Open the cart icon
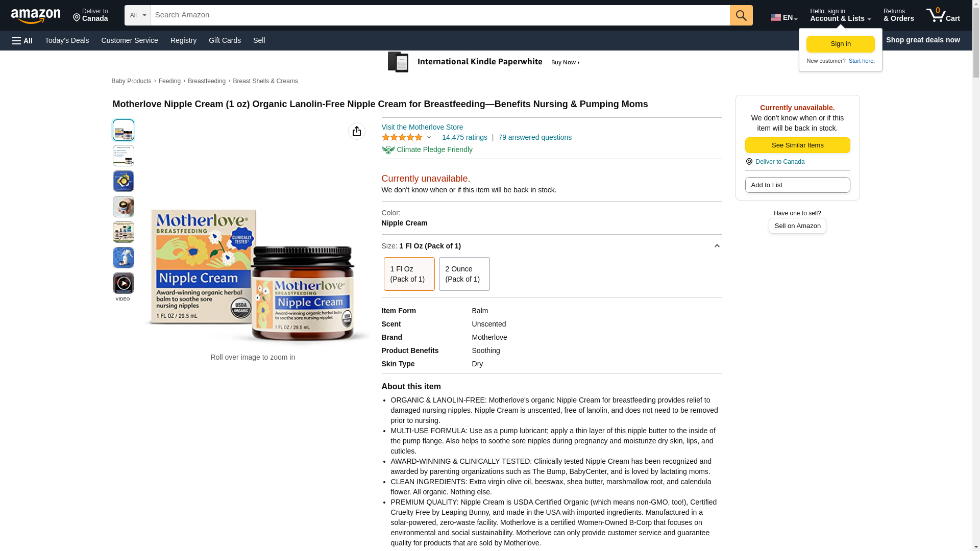 (943, 15)
